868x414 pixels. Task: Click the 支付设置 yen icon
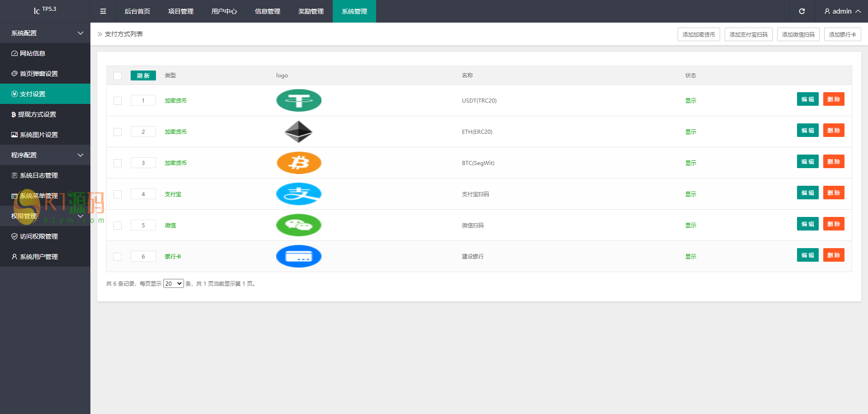[14, 94]
